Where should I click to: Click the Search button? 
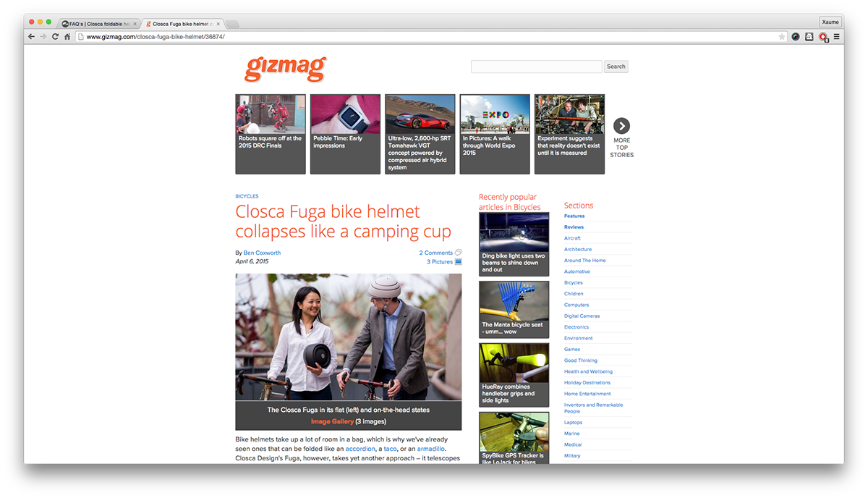[x=616, y=67]
